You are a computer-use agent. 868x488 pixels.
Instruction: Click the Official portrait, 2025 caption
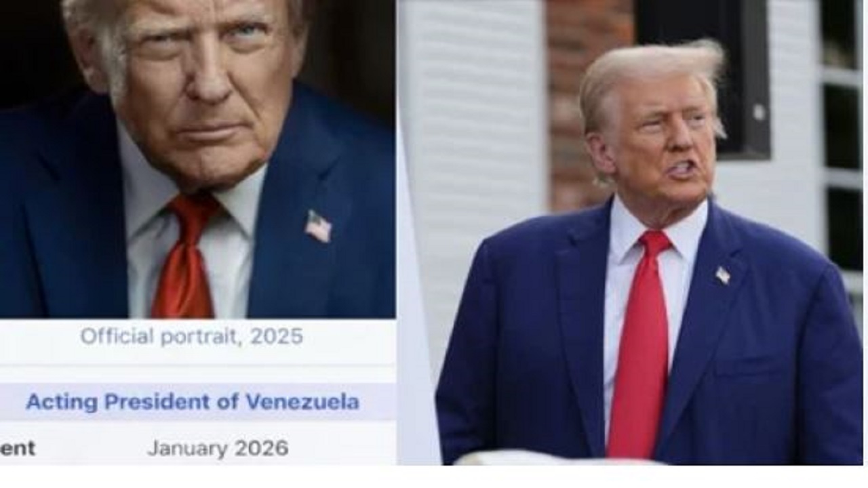pyautogui.click(x=192, y=336)
